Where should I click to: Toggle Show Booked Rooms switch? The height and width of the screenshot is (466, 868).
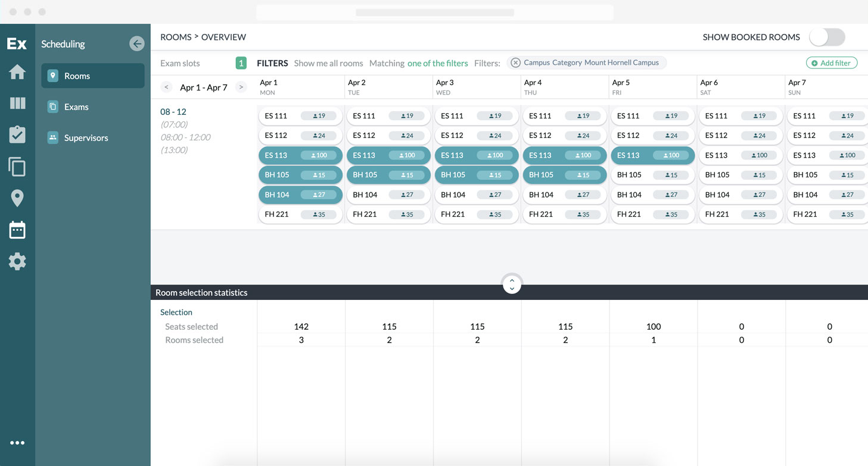click(827, 37)
